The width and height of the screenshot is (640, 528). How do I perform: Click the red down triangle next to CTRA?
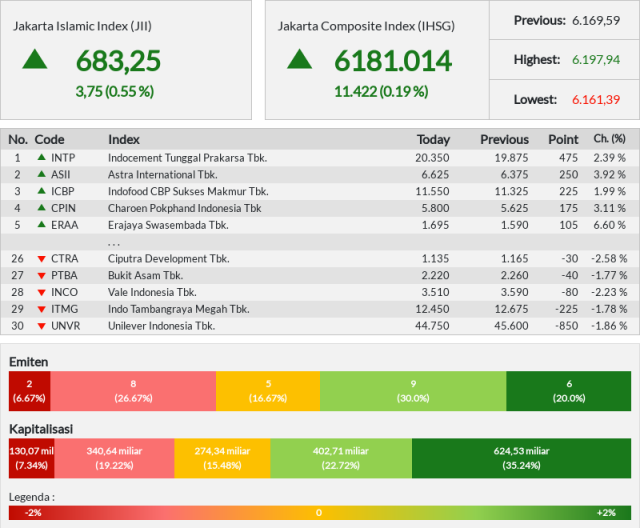coord(41,259)
